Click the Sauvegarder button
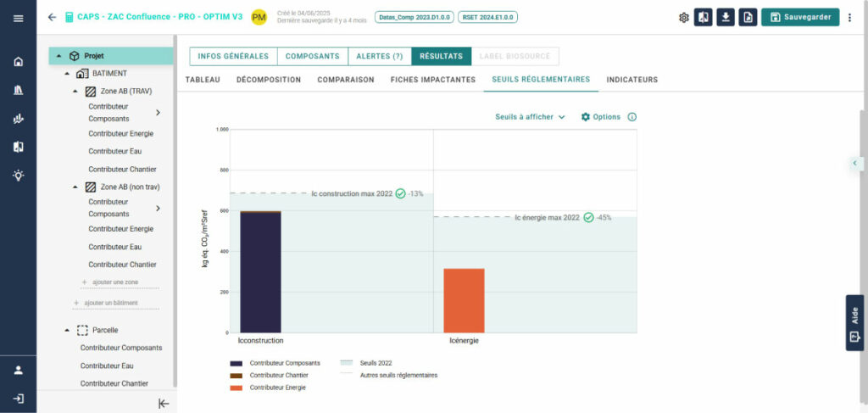Image resolution: width=868 pixels, height=413 pixels. [x=799, y=18]
